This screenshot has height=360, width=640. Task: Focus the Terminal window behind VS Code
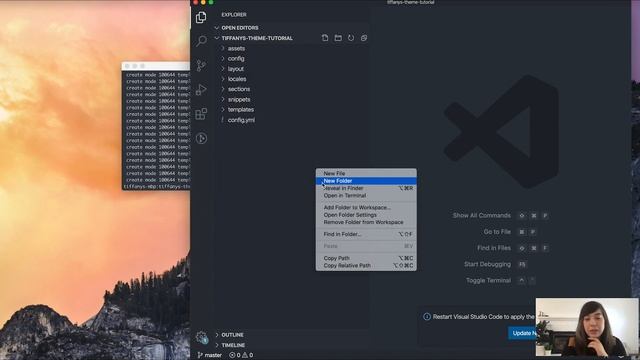[156, 127]
